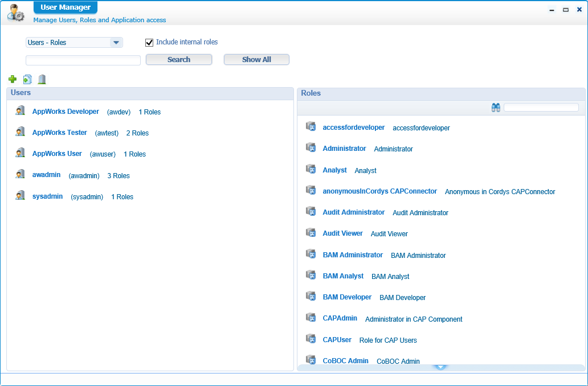Viewport: 588px width, 386px height.
Task: Select the bold BAM Analyst role name
Action: point(343,276)
